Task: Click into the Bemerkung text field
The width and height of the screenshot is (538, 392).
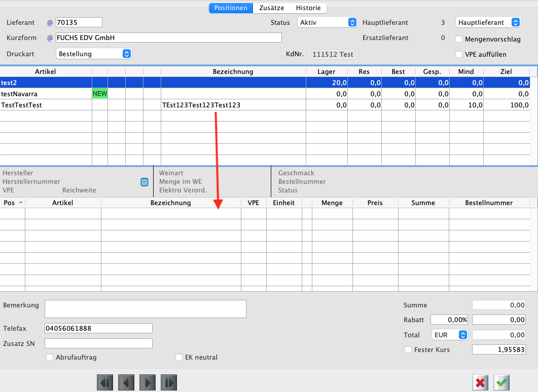Action: [x=145, y=308]
